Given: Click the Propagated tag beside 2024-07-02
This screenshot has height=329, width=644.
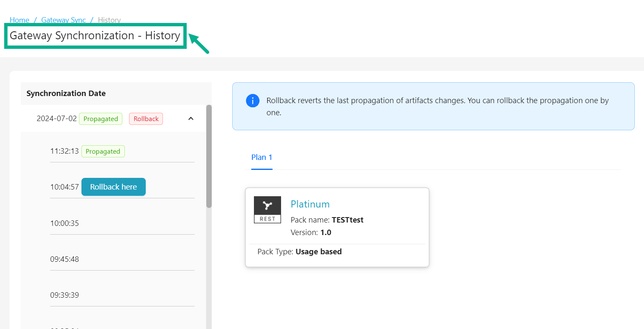Looking at the screenshot, I should tap(101, 119).
